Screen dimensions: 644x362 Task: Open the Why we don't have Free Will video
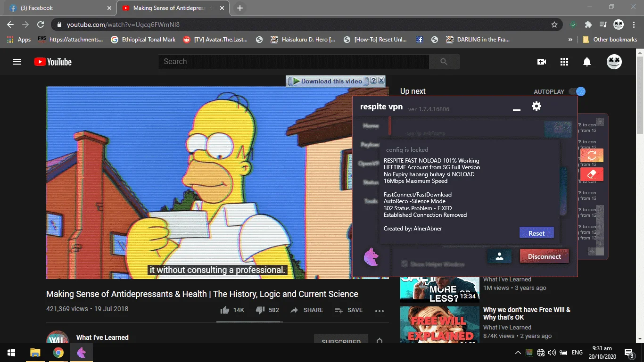[527, 313]
